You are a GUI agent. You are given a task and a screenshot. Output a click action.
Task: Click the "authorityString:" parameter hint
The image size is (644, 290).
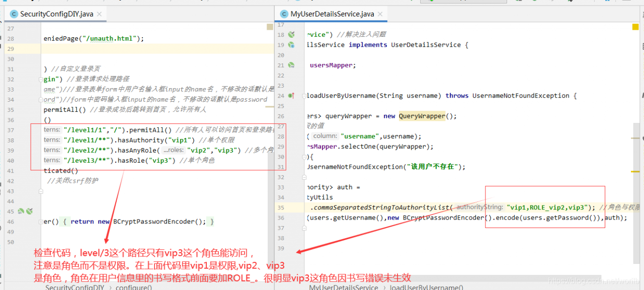point(479,207)
